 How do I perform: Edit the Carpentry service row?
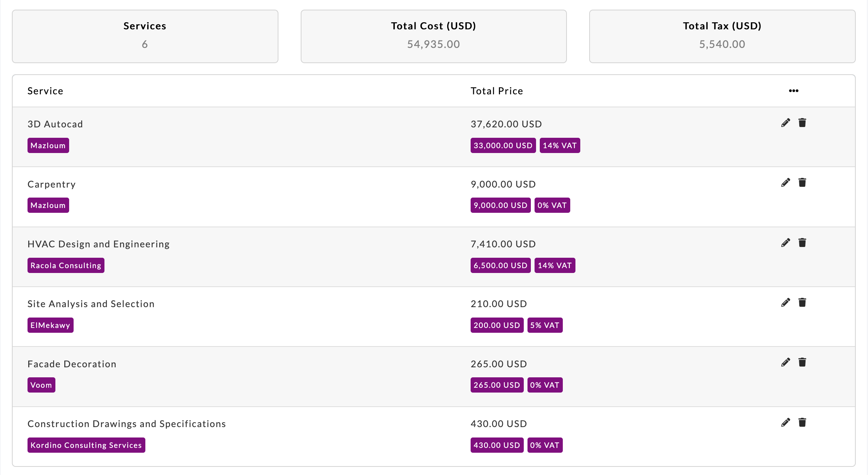coord(785,183)
